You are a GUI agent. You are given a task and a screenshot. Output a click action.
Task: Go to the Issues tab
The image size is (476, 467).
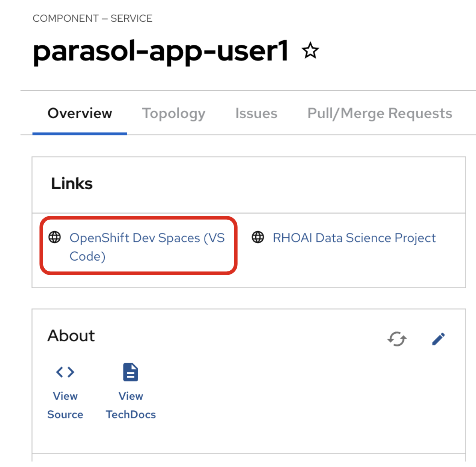[256, 113]
